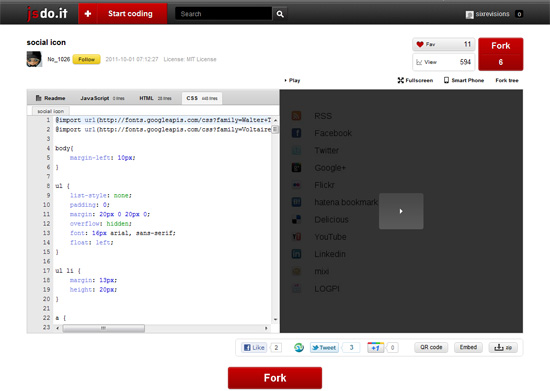
Task: Click the YouTube text in preview
Action: point(330,237)
